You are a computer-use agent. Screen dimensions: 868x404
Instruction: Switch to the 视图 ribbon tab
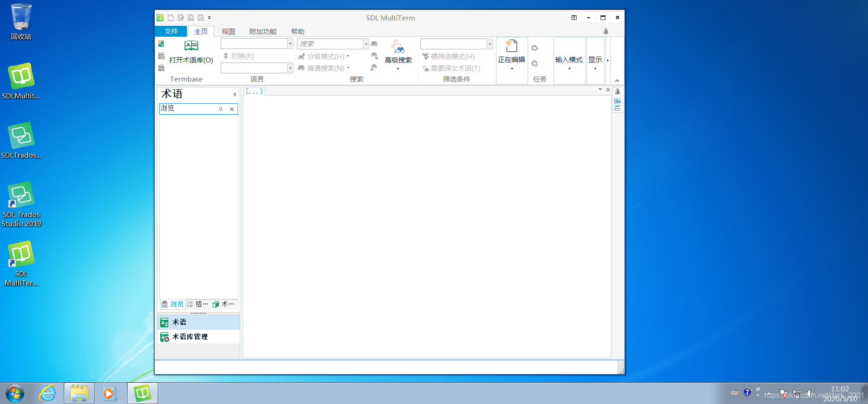[x=228, y=31]
